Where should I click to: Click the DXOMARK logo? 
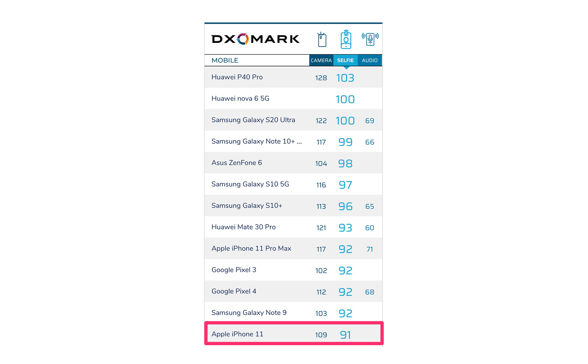255,39
